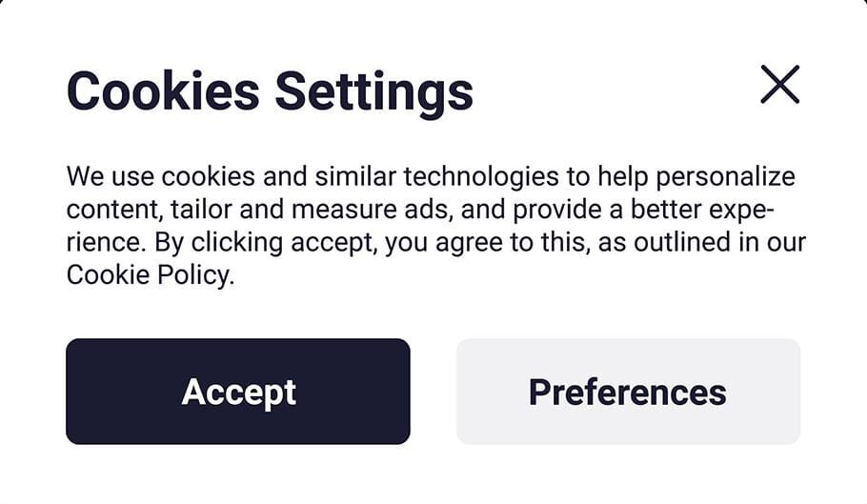Click the light gray Preferences button
Image resolution: width=867 pixels, height=504 pixels.
pyautogui.click(x=628, y=392)
